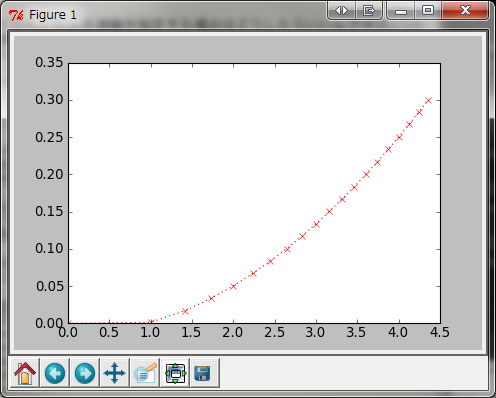Click the x-axis label 4.5
This screenshot has height=398, width=496.
click(440, 332)
